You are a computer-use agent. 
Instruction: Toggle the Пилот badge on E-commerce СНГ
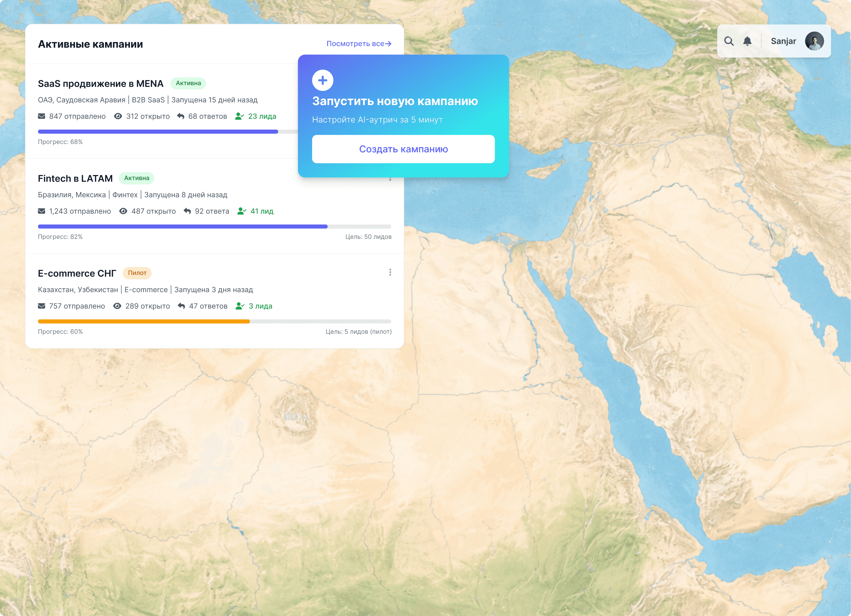(x=137, y=273)
